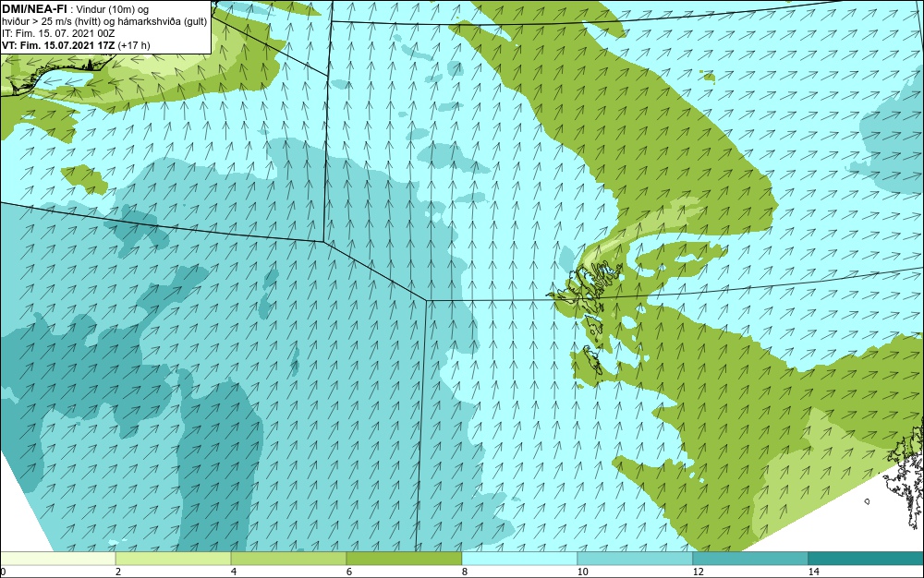Click the Faroe Islands outline on the map
The height and width of the screenshot is (578, 924).
586,319
